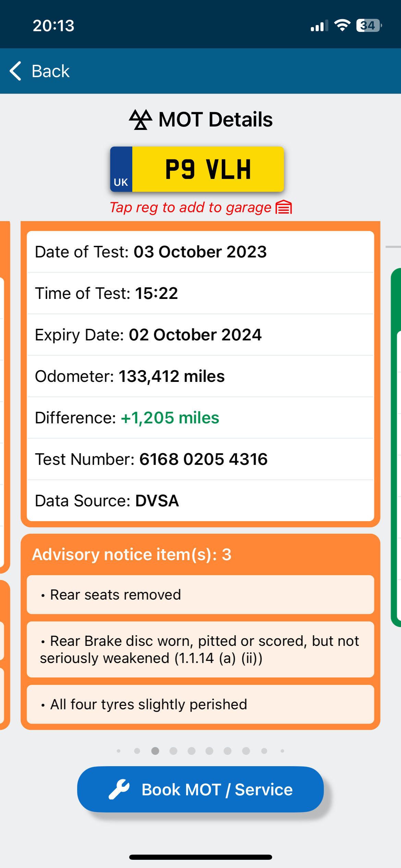Tap the blue UK badge on plate
Viewport: 401px width, 868px height.
tap(121, 169)
